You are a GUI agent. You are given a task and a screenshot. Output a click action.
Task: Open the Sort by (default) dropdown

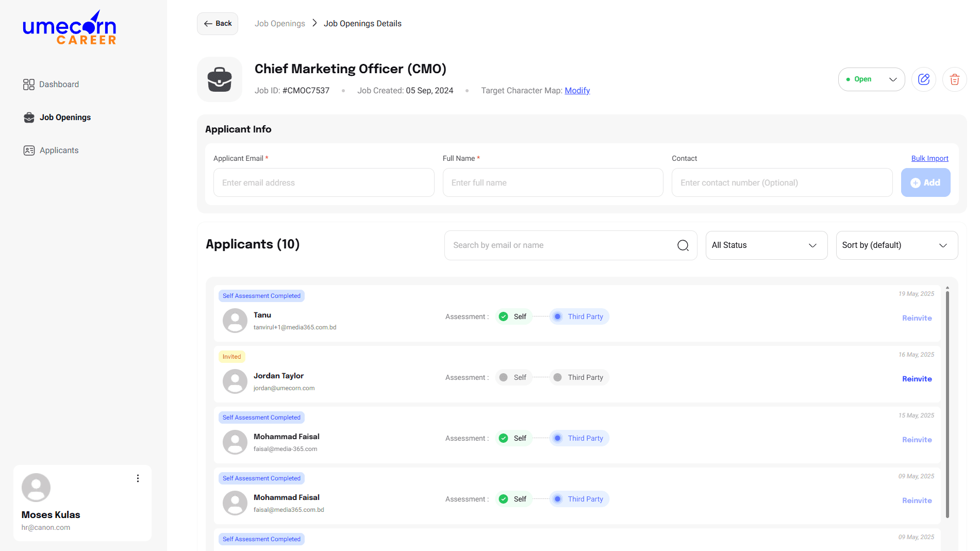point(896,245)
